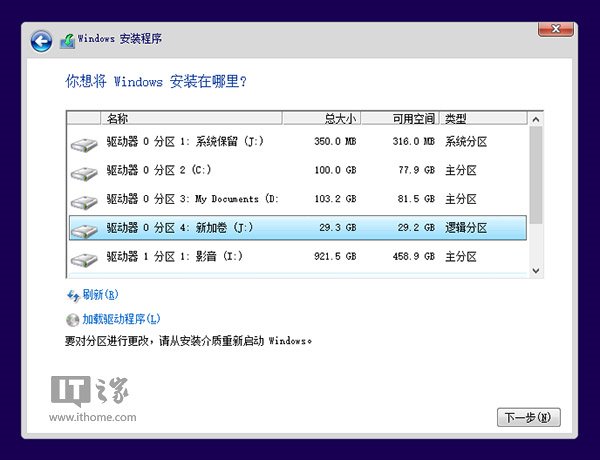
Task: Open 加载驱动程序(L) link
Action: click(121, 319)
